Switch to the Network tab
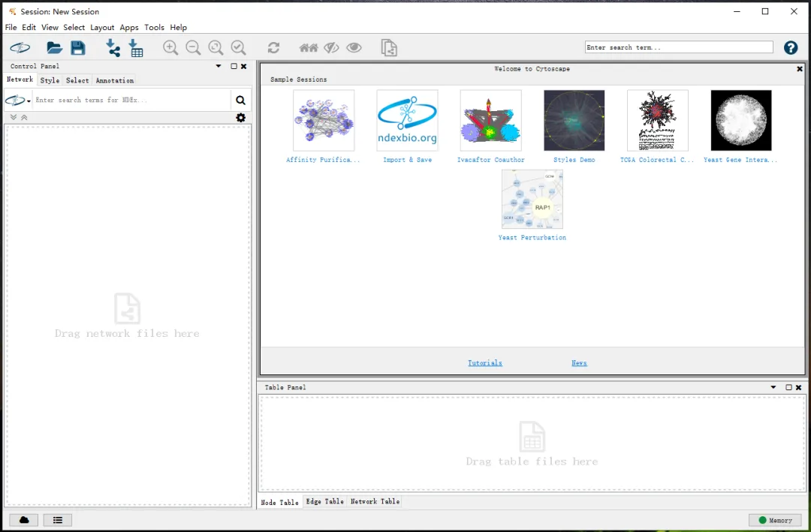Image resolution: width=811 pixels, height=532 pixels. [20, 80]
